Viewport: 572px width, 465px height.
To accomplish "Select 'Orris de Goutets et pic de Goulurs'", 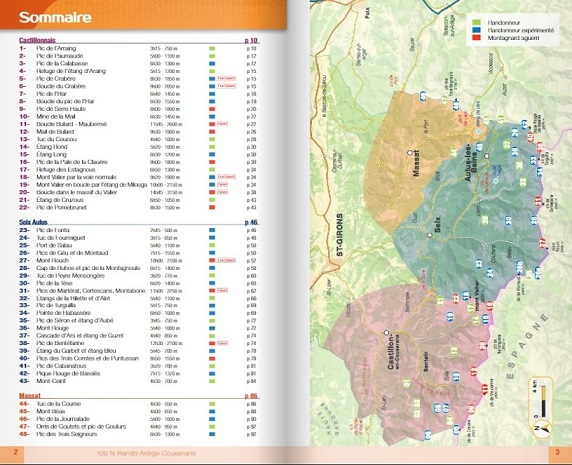I will pos(81,427).
